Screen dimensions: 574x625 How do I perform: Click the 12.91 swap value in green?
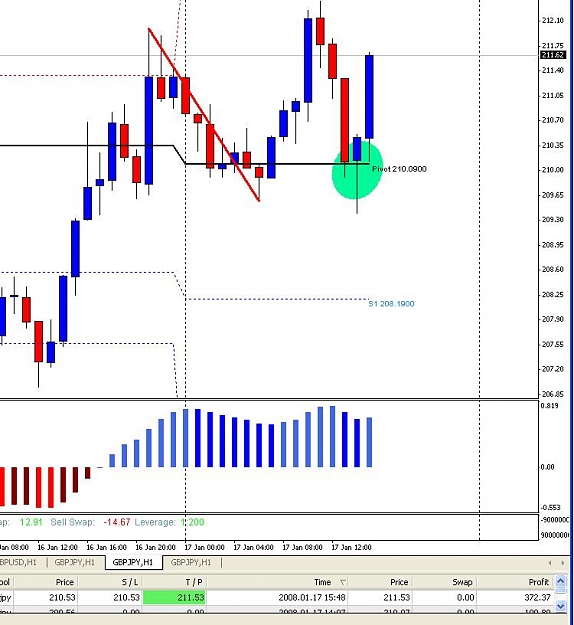coord(31,522)
